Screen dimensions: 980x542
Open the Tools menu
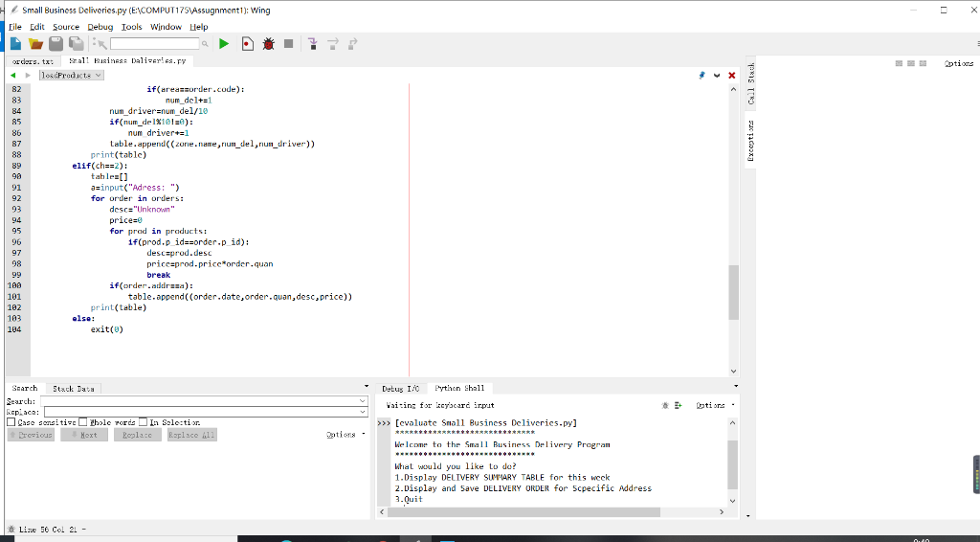[131, 27]
